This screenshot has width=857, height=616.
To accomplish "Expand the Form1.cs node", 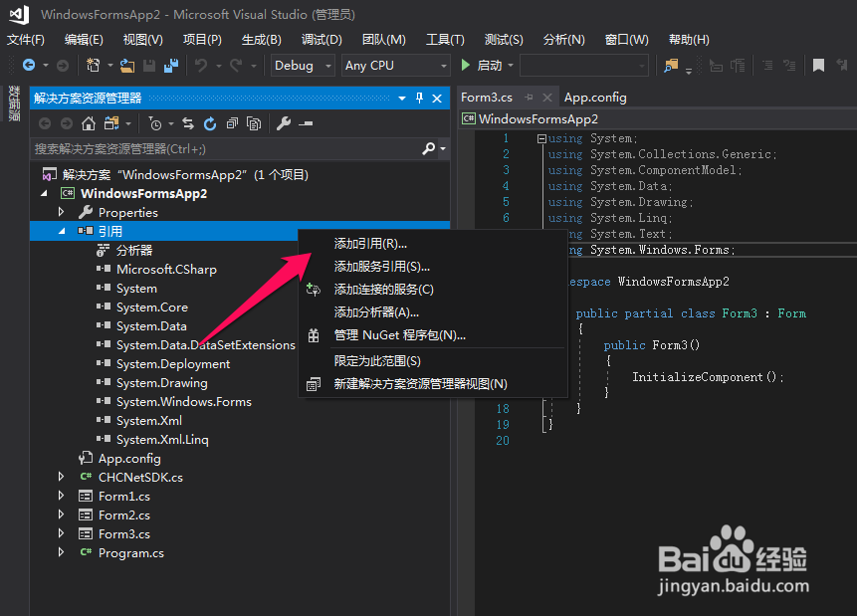I will pos(62,496).
